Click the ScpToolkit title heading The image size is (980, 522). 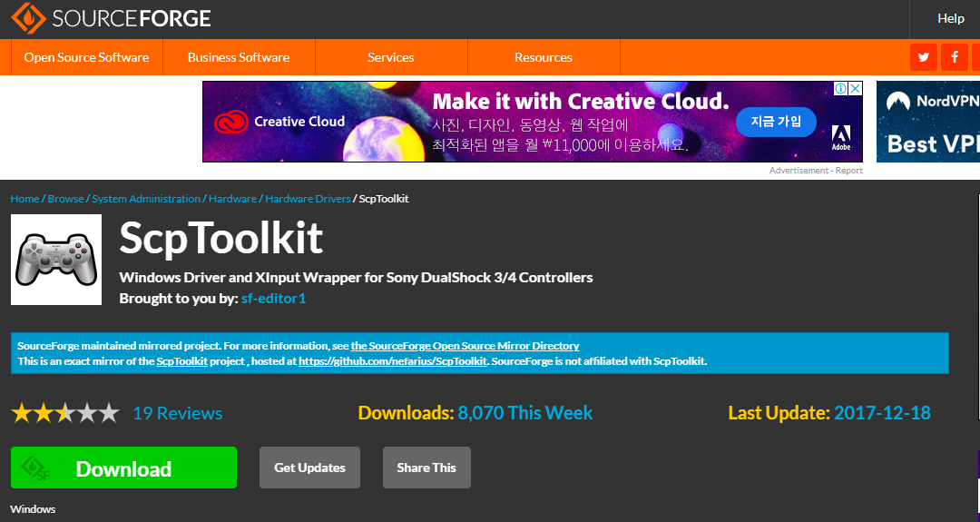click(x=221, y=238)
